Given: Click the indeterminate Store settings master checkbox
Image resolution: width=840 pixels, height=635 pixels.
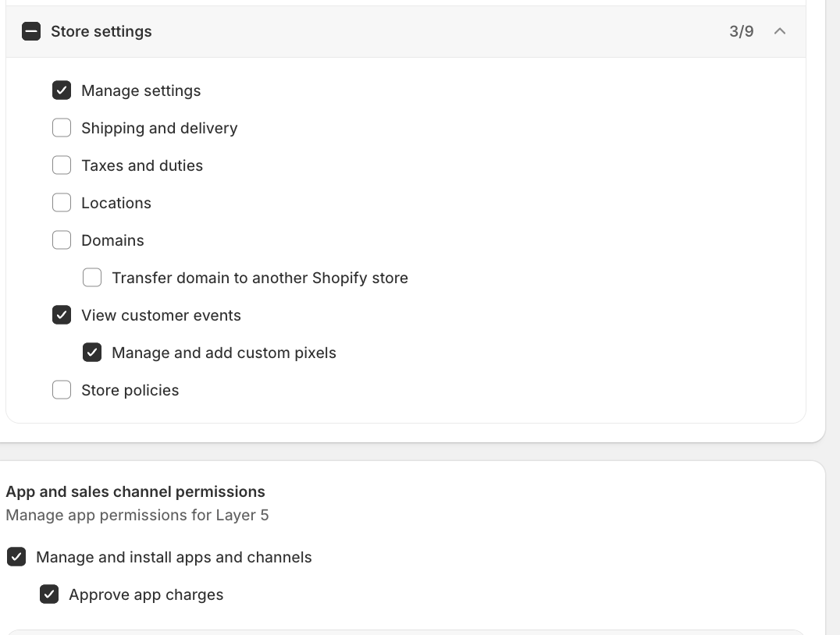Looking at the screenshot, I should (x=31, y=31).
